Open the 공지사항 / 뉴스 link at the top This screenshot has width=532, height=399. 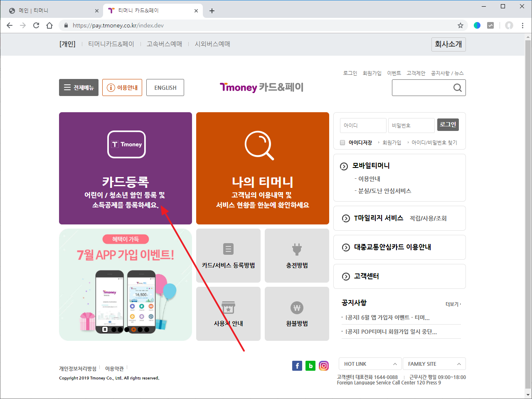pos(447,73)
